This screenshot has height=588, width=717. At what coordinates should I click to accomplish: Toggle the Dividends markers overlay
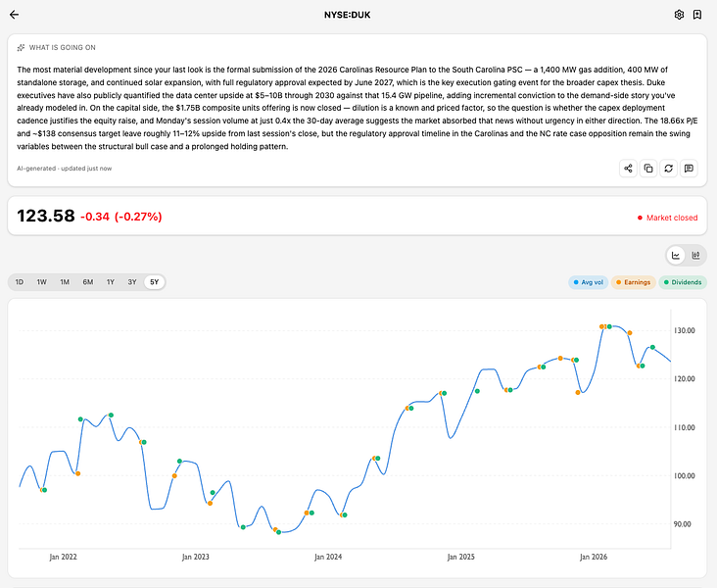(x=683, y=282)
